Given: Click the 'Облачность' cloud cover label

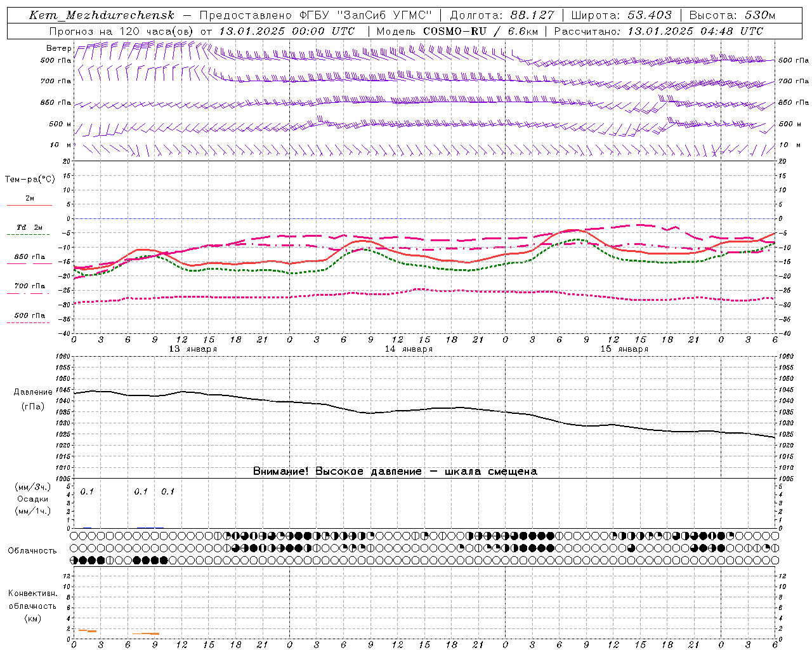Looking at the screenshot, I should (32, 550).
